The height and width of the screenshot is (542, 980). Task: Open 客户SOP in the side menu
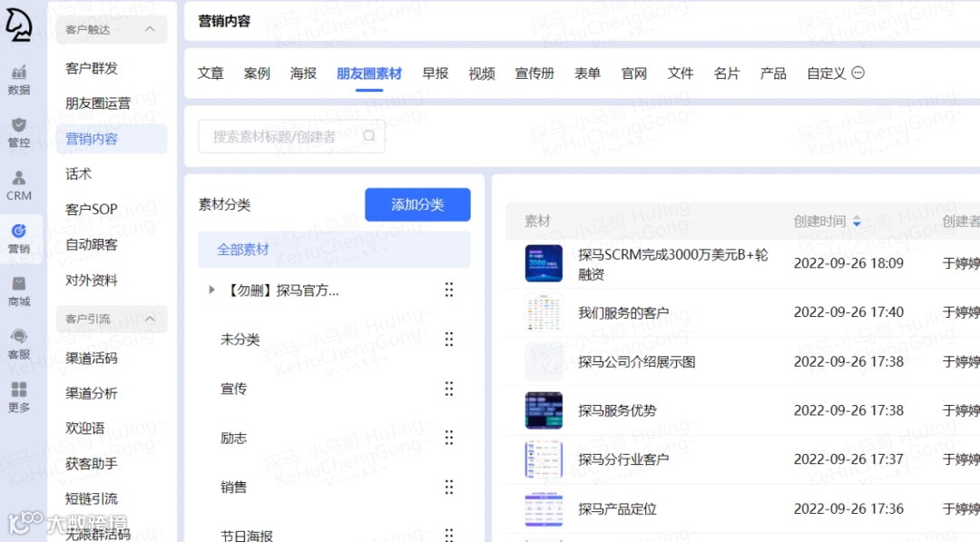(x=92, y=209)
